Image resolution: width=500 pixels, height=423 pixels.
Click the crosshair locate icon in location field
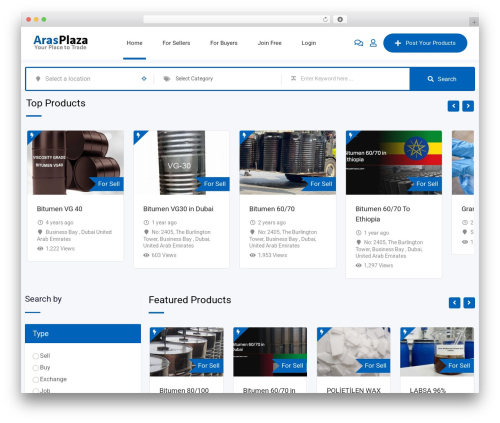pyautogui.click(x=144, y=79)
